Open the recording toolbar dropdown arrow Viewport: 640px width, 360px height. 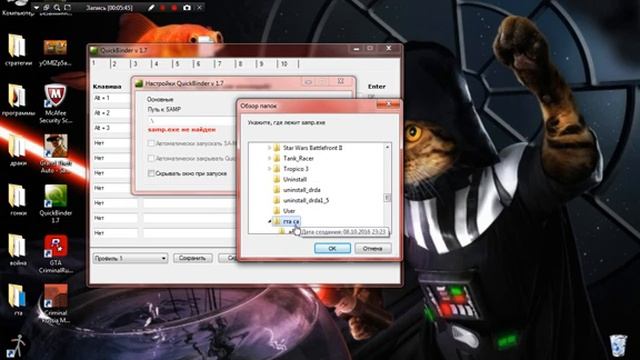pyautogui.click(x=36, y=7)
